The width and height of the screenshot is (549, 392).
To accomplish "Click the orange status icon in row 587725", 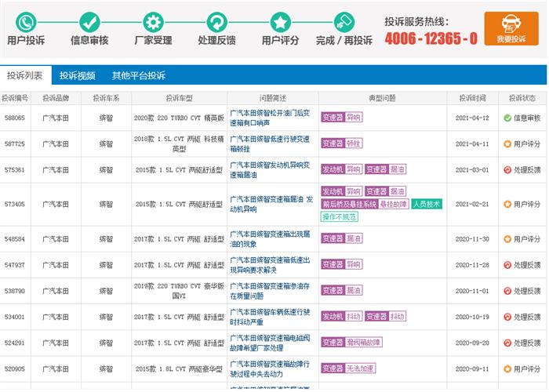I will (x=507, y=143).
